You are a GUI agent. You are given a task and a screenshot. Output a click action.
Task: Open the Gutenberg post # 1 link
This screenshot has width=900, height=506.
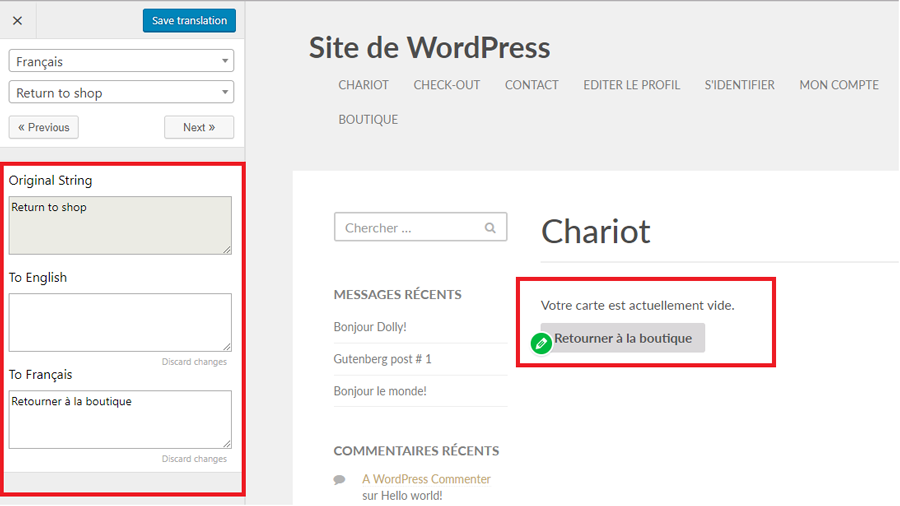click(x=382, y=359)
